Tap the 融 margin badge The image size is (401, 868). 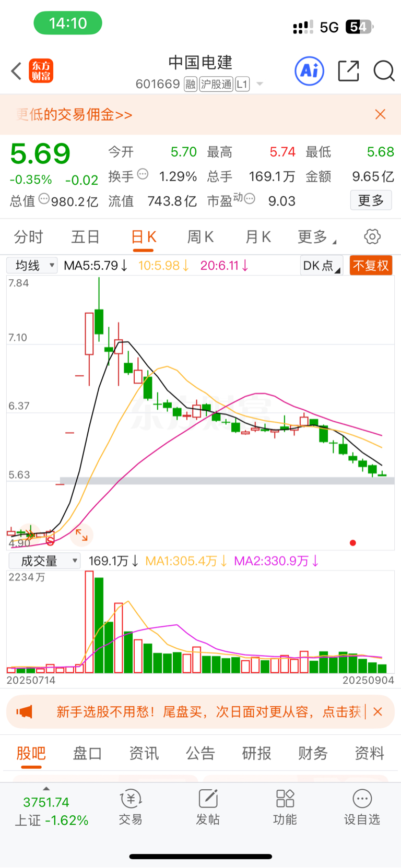(x=191, y=84)
